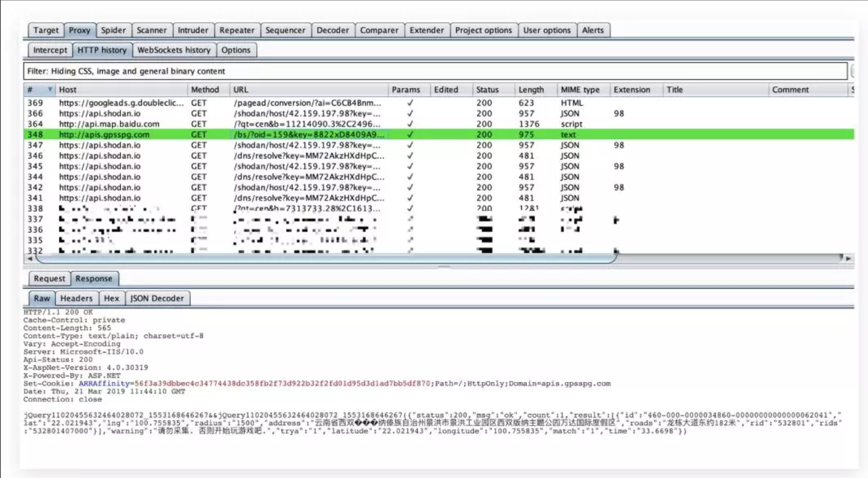The width and height of the screenshot is (868, 478).
Task: Sort by the Params column header
Action: tap(409, 90)
